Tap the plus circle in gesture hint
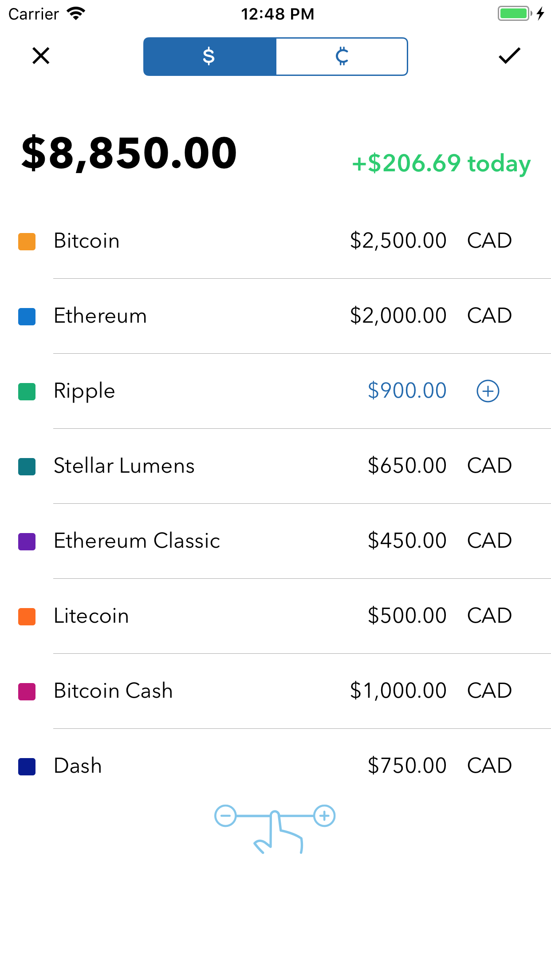551x980 pixels. [324, 816]
